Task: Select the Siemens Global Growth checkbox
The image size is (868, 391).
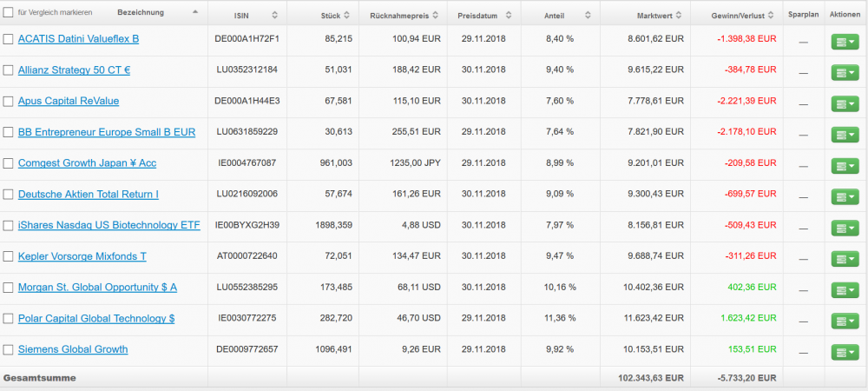Action: pos(8,350)
